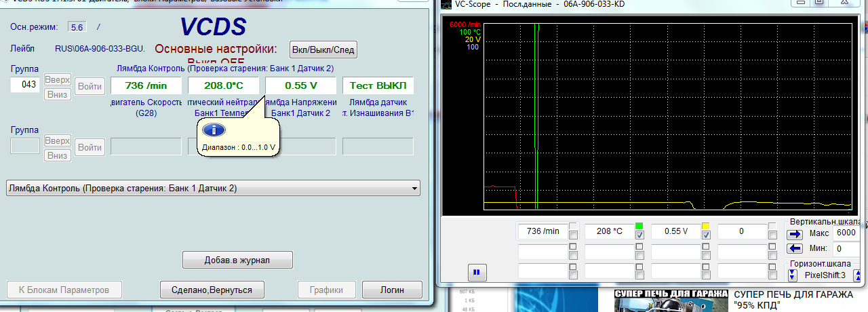The height and width of the screenshot is (312, 868).
Task: Click the 208 *C field in VC-Scope
Action: click(x=609, y=231)
